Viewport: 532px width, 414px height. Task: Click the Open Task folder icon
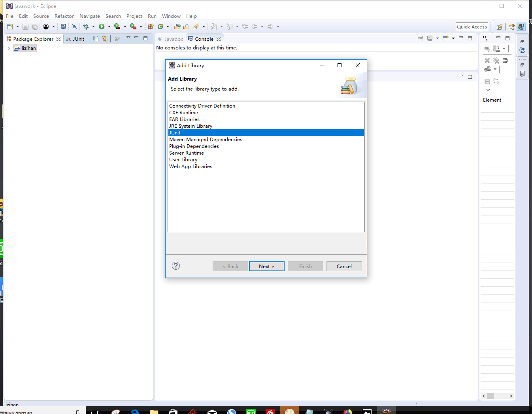[x=186, y=26]
